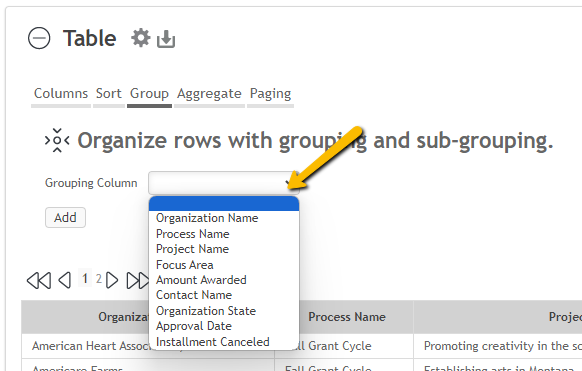This screenshot has width=582, height=371.
Task: Pick Organization State in dropdown list
Action: (x=224, y=311)
